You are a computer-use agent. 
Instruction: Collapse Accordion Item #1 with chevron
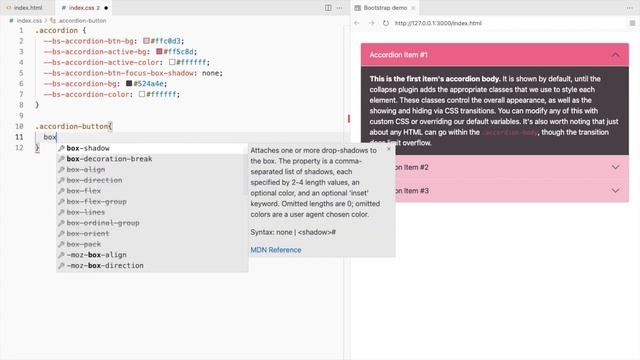pyautogui.click(x=616, y=55)
